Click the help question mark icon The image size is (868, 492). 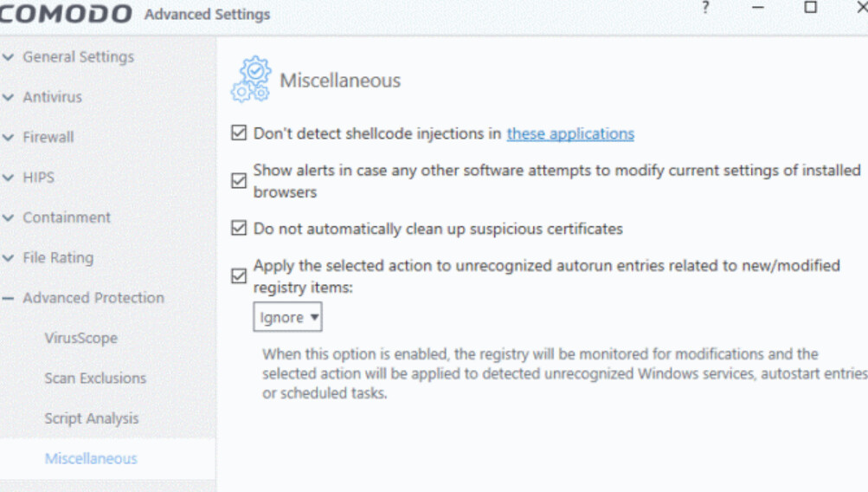(706, 9)
